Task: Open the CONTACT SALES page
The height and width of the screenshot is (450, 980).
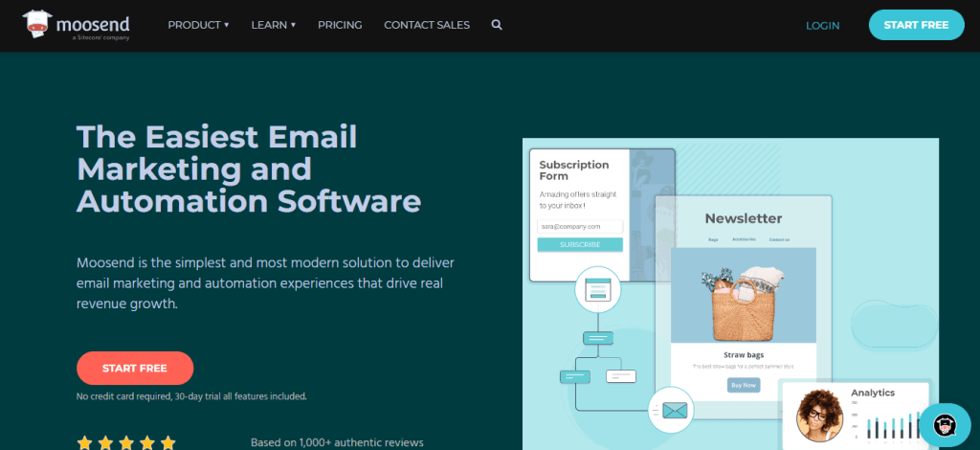Action: [427, 25]
